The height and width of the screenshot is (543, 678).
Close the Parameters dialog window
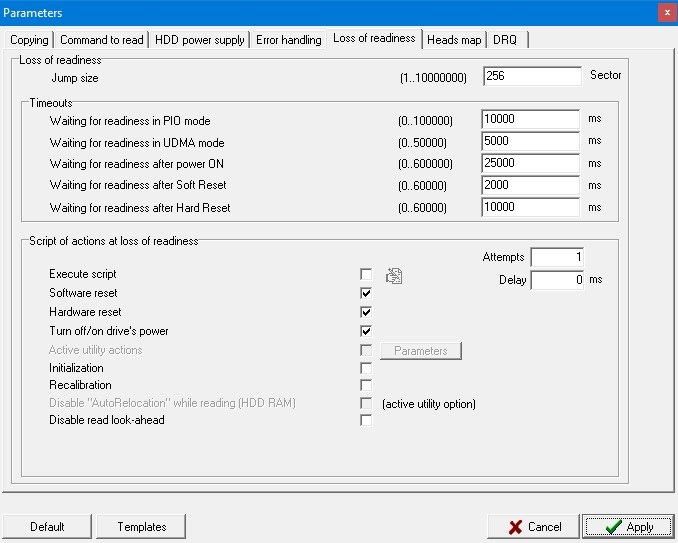[x=667, y=13]
